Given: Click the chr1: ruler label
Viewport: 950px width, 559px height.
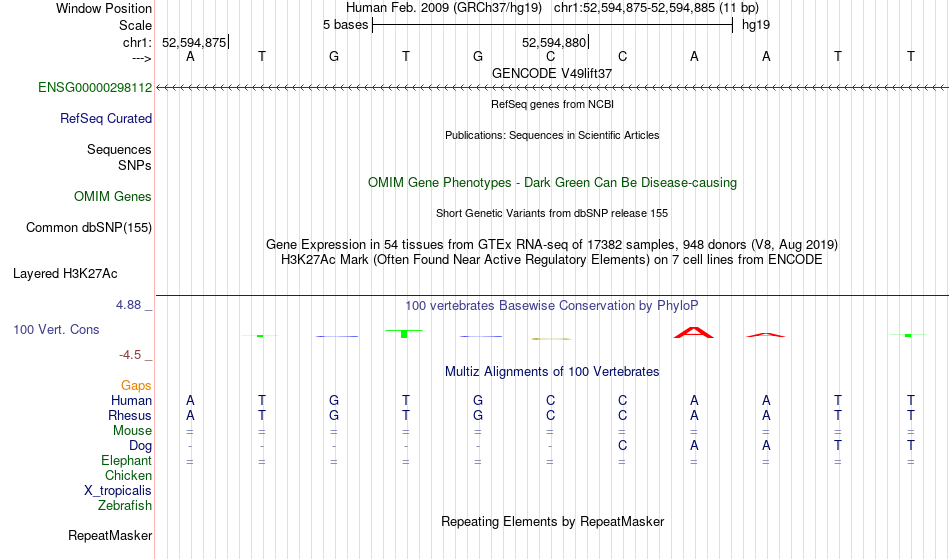Looking at the screenshot, I should pos(137,42).
